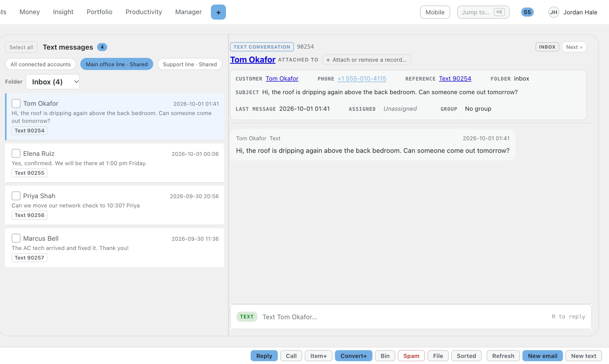
Task: Select Main office line Shared filter
Action: click(117, 64)
